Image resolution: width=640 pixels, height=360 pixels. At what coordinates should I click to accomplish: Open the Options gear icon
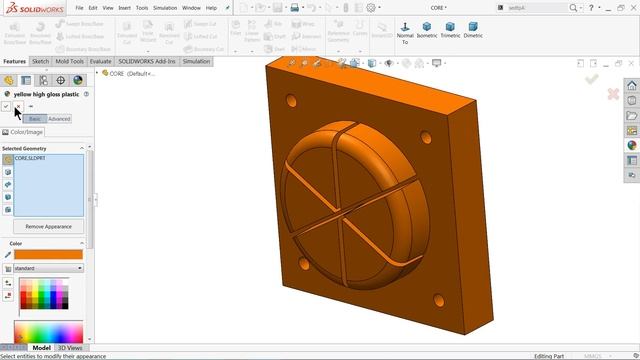[x=371, y=8]
